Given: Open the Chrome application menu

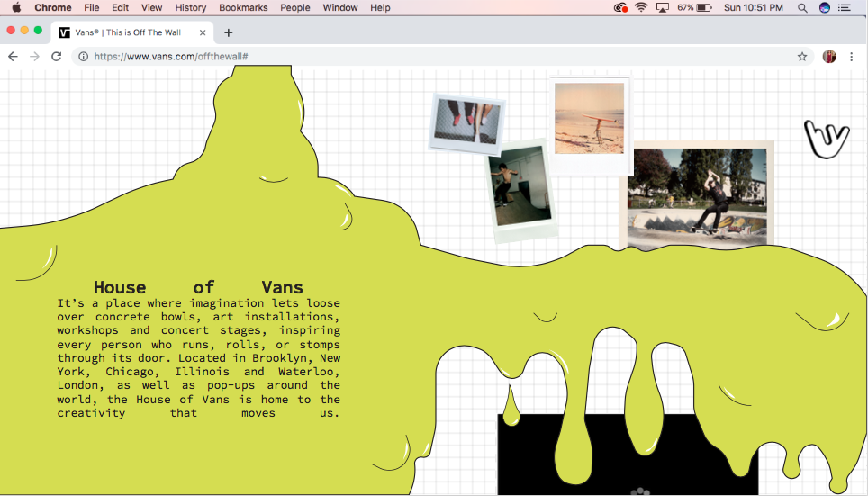Looking at the screenshot, I should 52,8.
